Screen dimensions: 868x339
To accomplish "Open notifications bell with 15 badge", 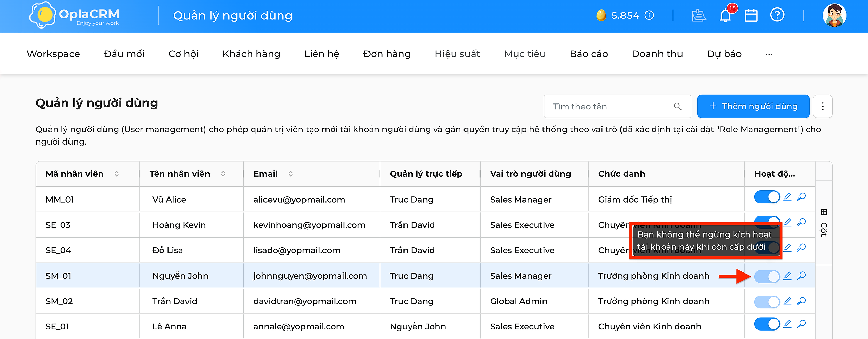I will coord(726,15).
